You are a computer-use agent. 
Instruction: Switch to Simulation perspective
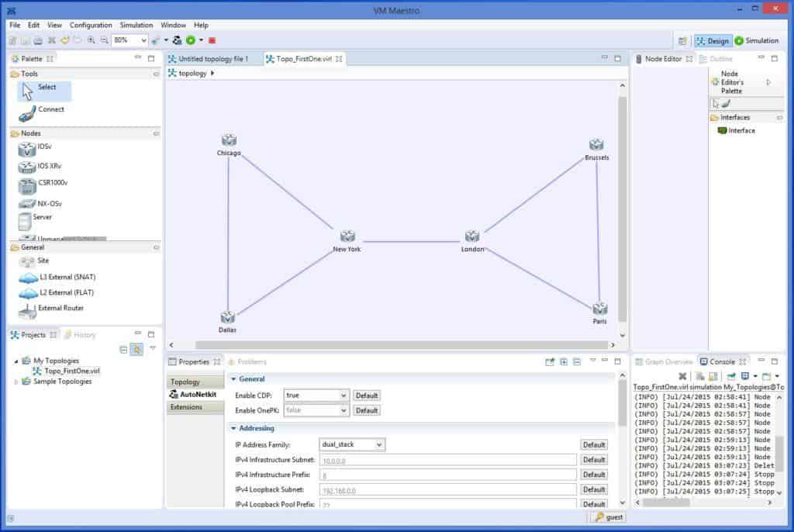coord(757,41)
